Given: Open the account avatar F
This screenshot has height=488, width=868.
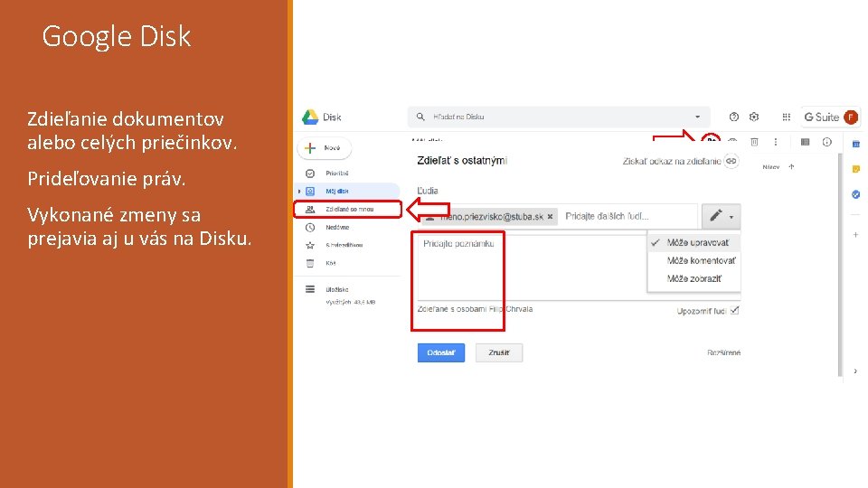Looking at the screenshot, I should pos(851,117).
